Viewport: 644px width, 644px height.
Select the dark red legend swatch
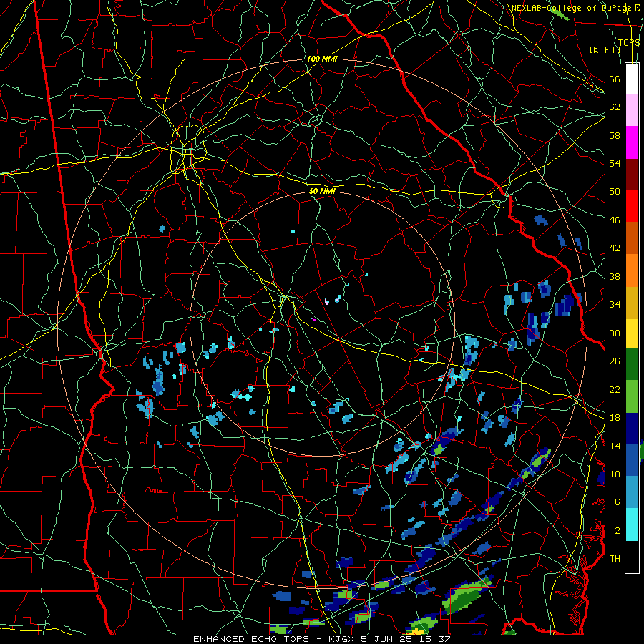pyautogui.click(x=632, y=174)
